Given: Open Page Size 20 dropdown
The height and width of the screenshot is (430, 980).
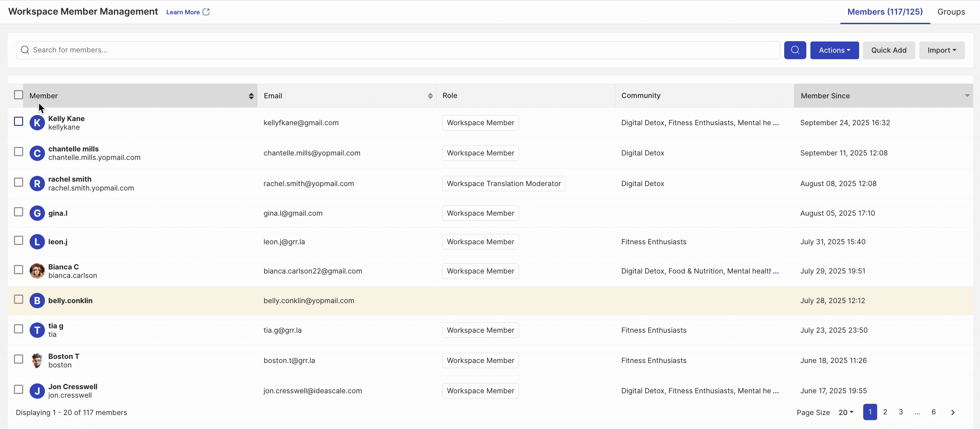Looking at the screenshot, I should 846,413.
